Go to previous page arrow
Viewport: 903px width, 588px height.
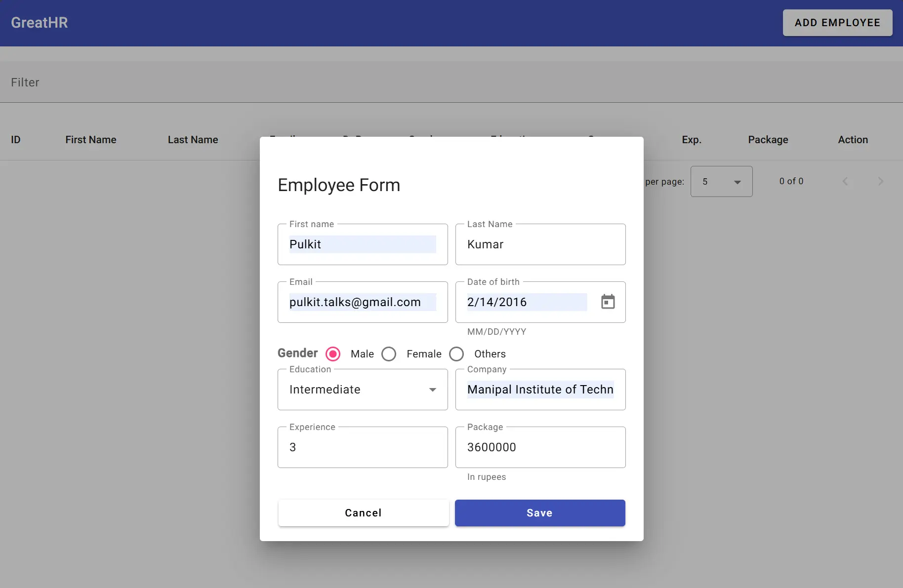[x=845, y=181]
